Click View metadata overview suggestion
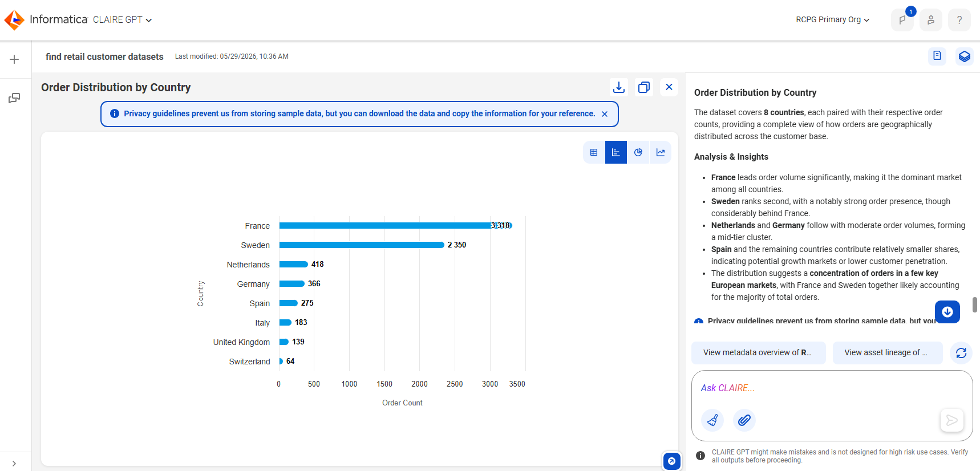The height and width of the screenshot is (471, 980). pos(758,353)
